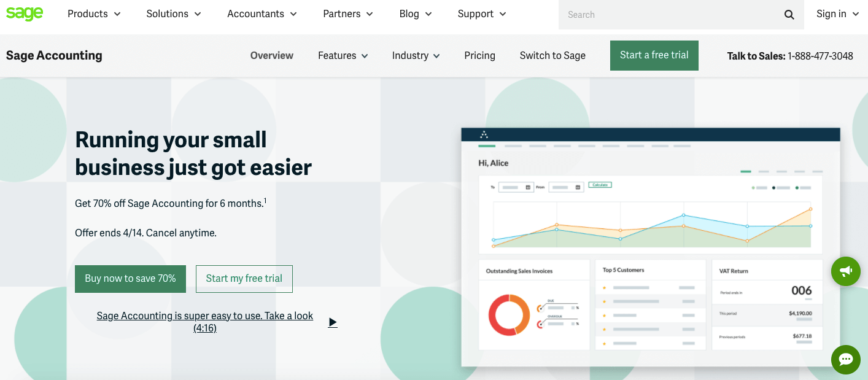Go to the Overview tab

tap(272, 55)
